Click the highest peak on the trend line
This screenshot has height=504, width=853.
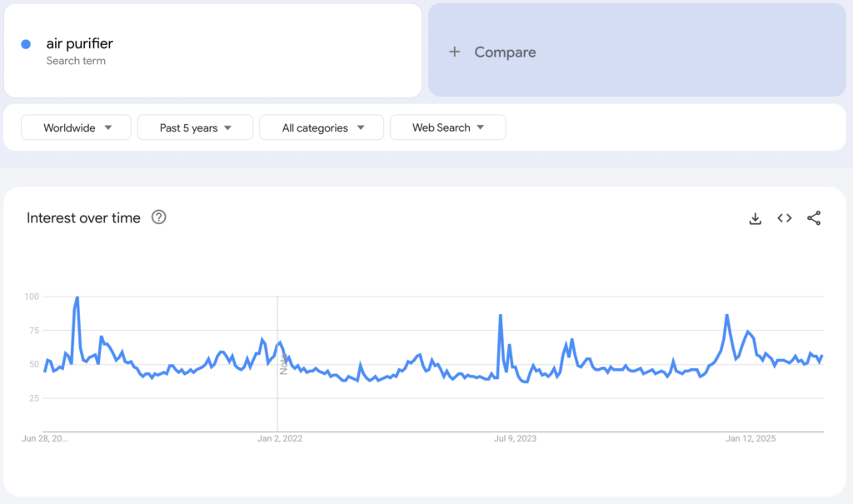(x=76, y=297)
